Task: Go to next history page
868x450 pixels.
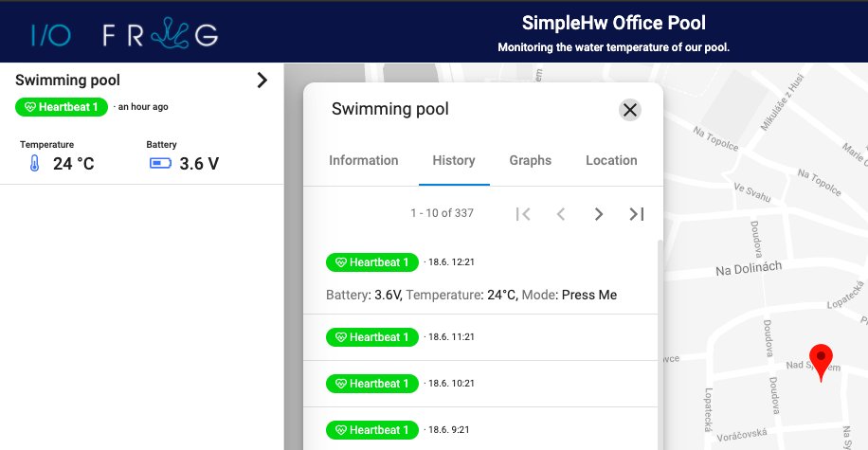Action: (x=599, y=214)
